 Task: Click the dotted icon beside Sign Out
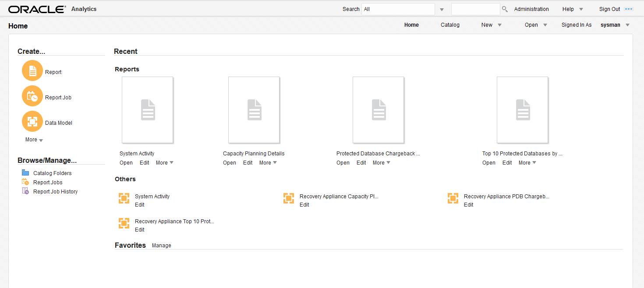[x=629, y=9]
